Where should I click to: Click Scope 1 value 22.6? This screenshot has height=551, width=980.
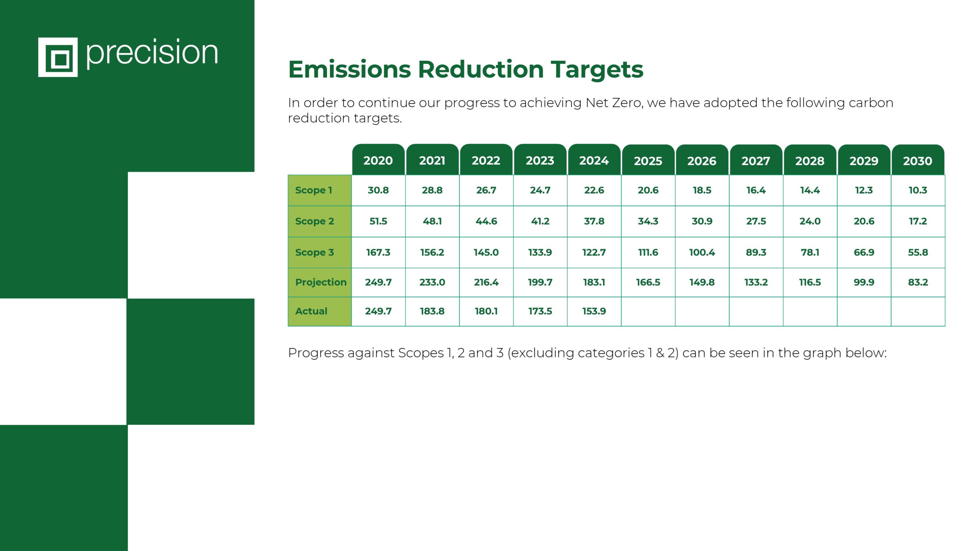[x=594, y=190]
